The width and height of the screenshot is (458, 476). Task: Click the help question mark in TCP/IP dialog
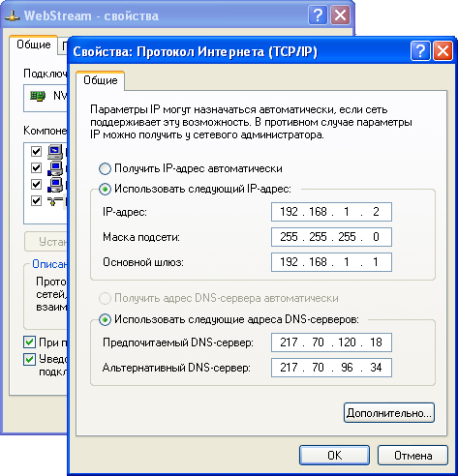[x=420, y=51]
